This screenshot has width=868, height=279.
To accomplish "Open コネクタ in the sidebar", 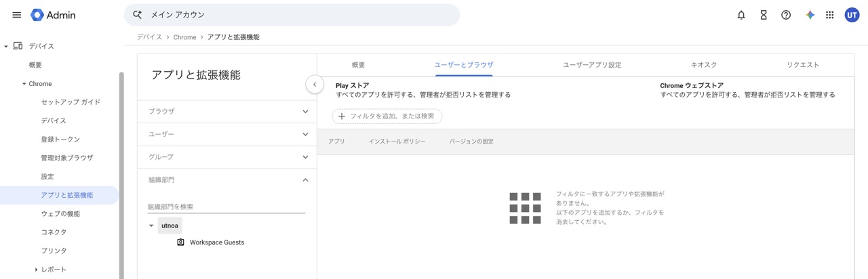I will [54, 232].
